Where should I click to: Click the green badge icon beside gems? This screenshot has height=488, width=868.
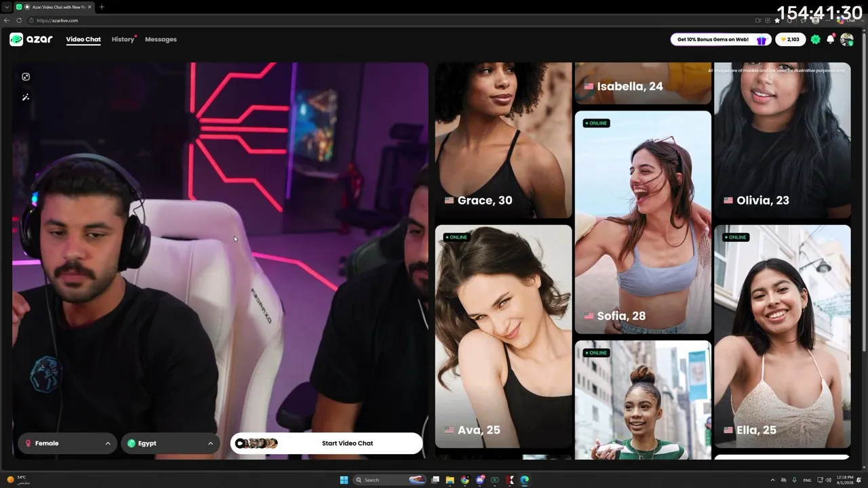click(815, 39)
